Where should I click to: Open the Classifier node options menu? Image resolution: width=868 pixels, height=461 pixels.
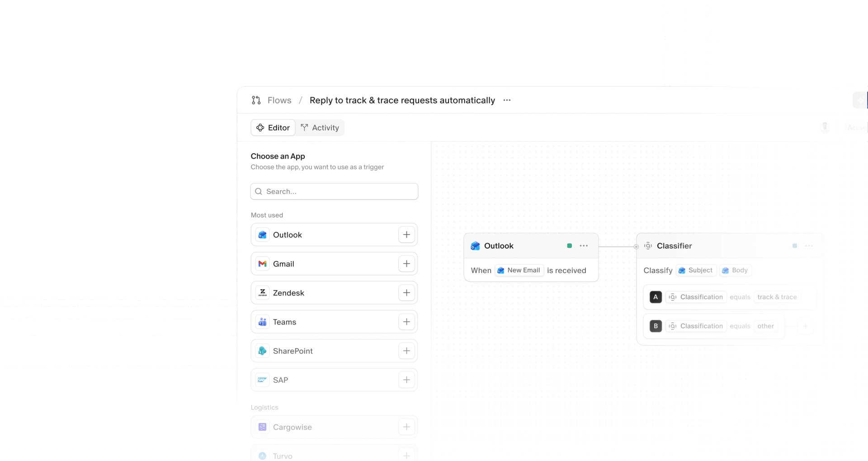point(809,246)
